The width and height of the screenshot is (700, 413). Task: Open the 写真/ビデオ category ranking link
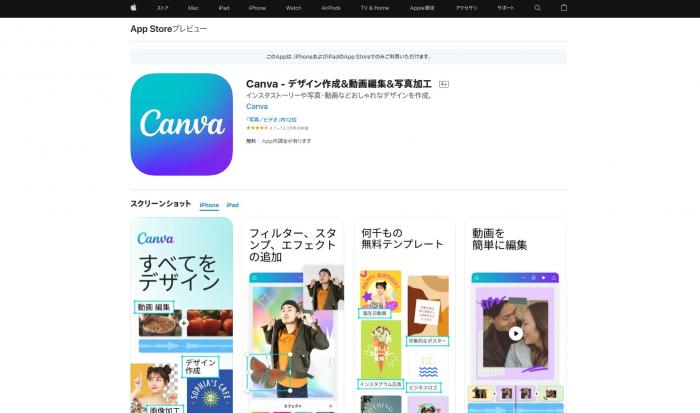coord(271,120)
